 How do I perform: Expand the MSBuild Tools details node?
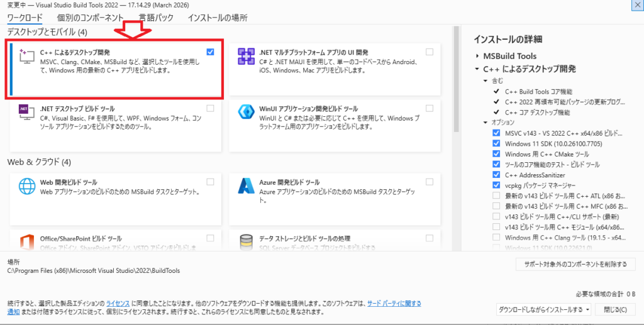pyautogui.click(x=477, y=57)
